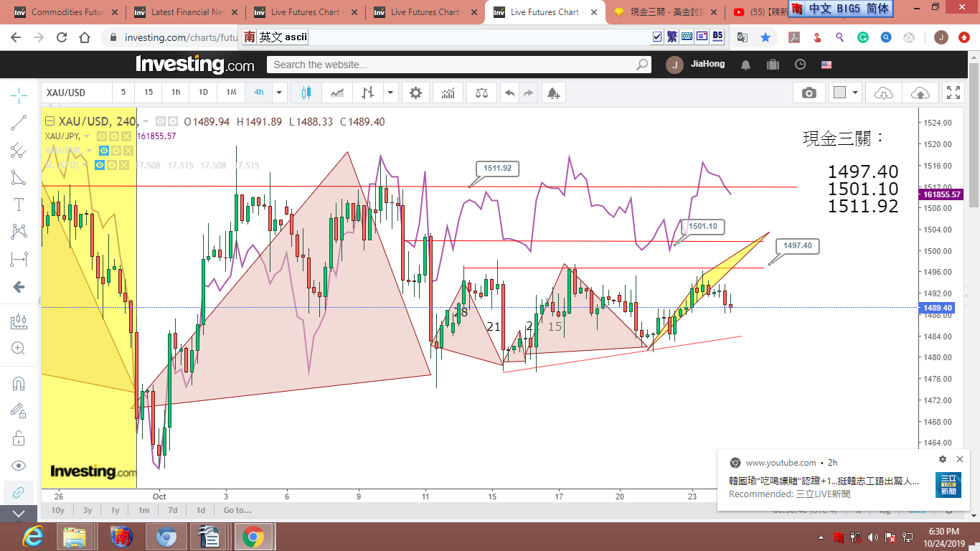Take chart snapshot with camera icon
This screenshot has height=551, width=980.
point(809,93)
